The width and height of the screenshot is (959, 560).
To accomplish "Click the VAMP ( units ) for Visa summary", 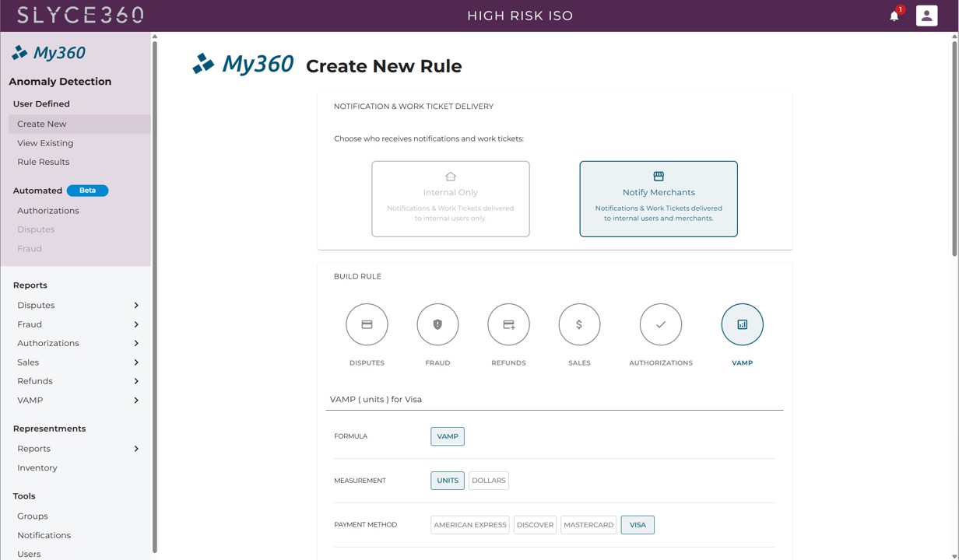I will [x=376, y=400].
